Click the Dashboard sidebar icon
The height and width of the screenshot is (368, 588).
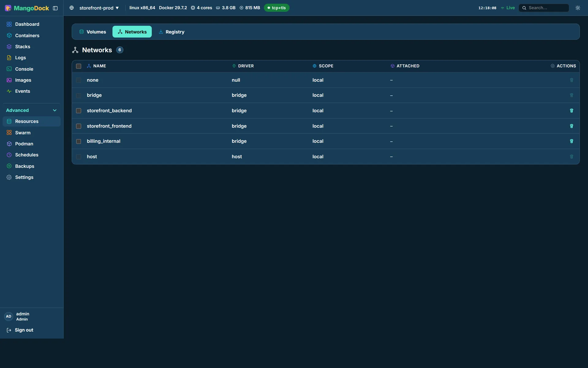9,24
